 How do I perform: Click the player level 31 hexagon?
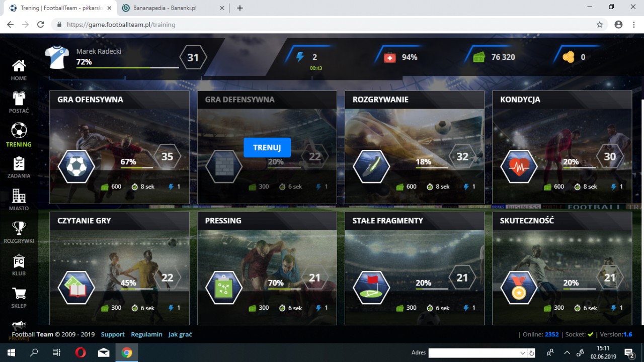click(x=193, y=57)
